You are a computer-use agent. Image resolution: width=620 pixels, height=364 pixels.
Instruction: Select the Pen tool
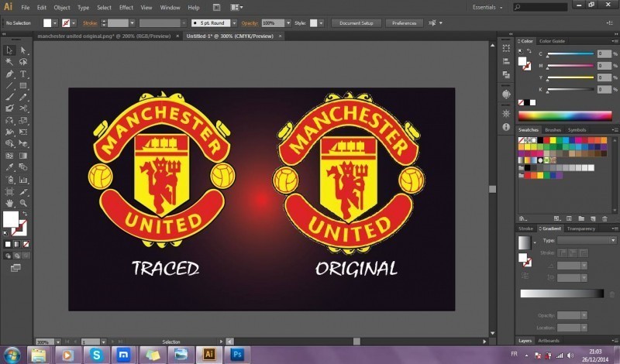click(9, 74)
